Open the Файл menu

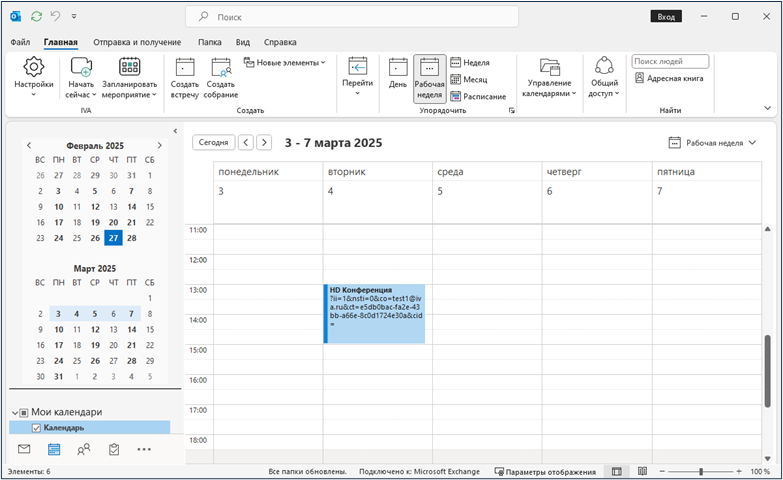(x=20, y=42)
